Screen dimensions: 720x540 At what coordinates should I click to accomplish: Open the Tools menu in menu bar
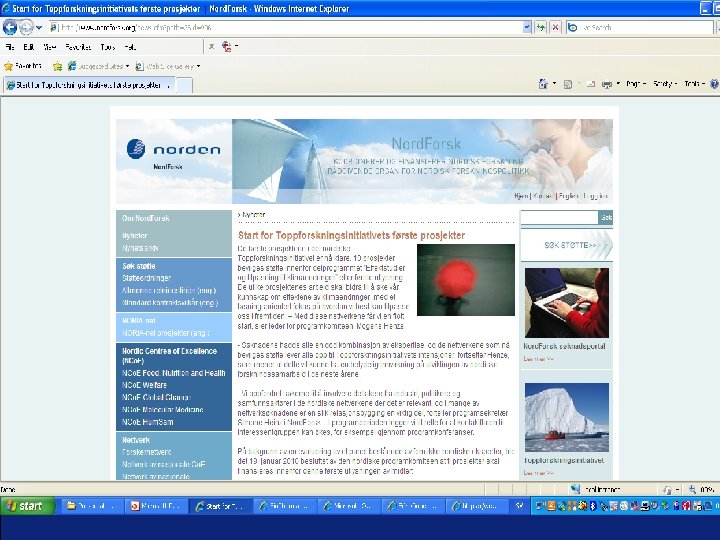point(107,47)
